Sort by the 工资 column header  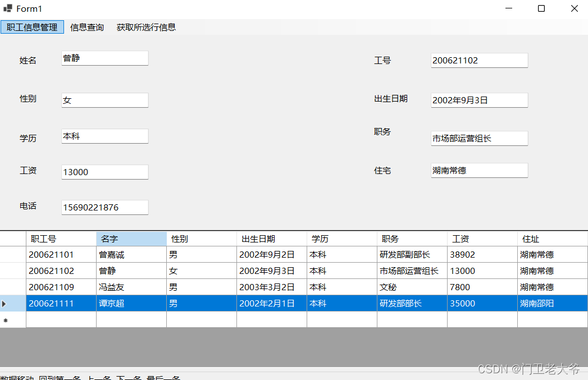click(482, 239)
